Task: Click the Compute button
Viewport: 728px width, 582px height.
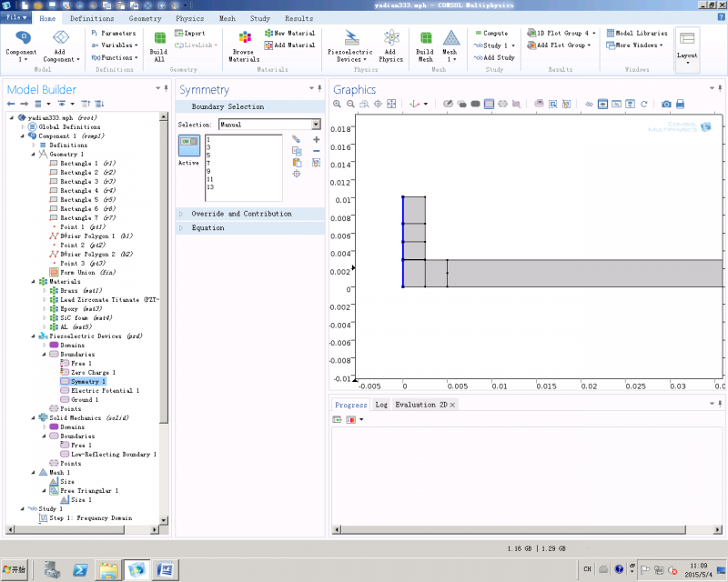Action: pos(490,33)
